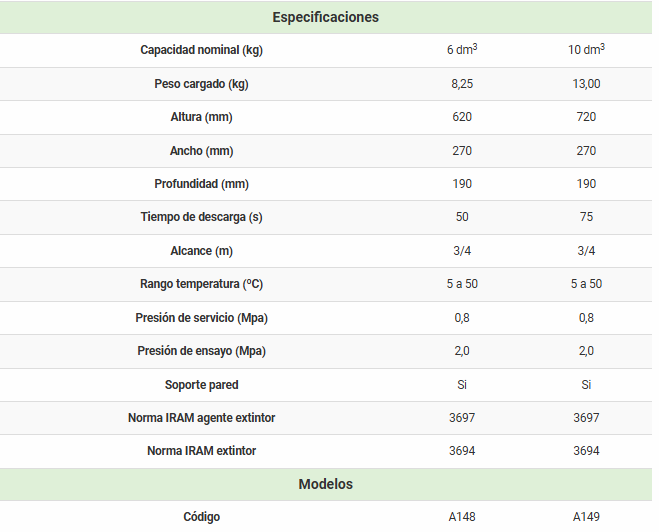This screenshot has height=532, width=659.
Task: Click the 6 dm³ capacity value
Action: 462,50
